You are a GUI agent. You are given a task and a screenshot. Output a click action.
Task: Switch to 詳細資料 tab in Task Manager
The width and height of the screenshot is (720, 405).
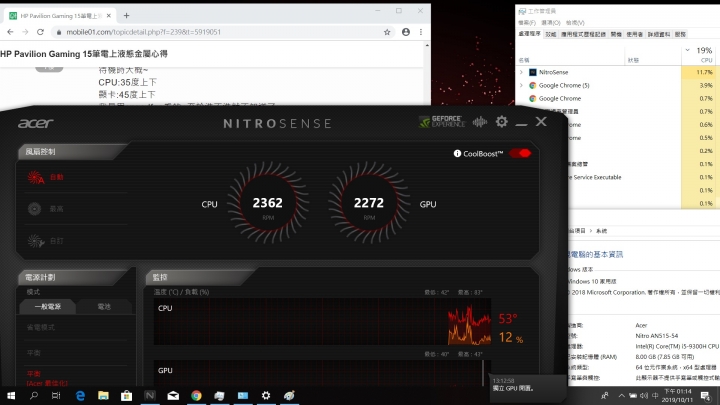[659, 34]
